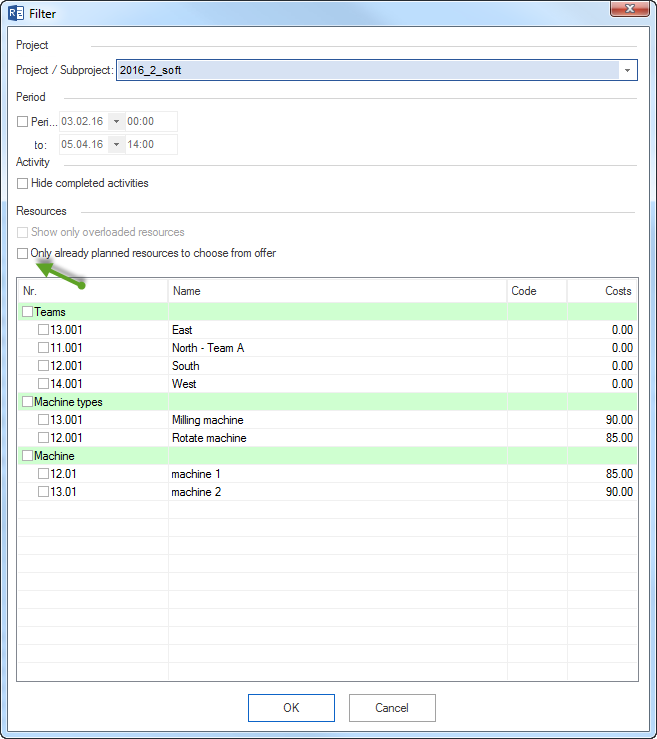Screen dimensions: 657x739
Task: Open the period end date picker
Action: tap(116, 144)
